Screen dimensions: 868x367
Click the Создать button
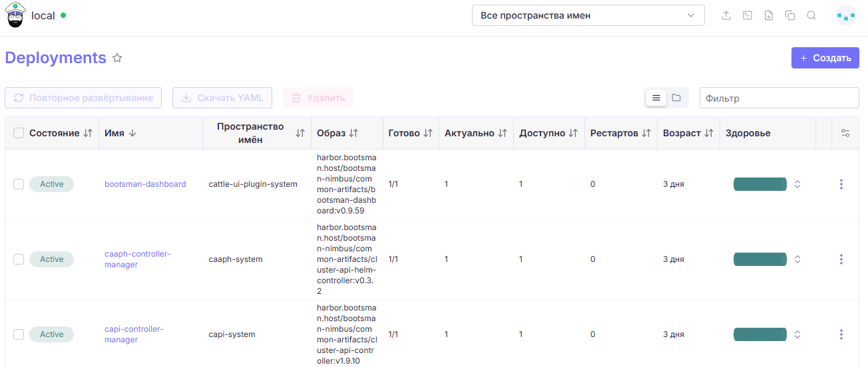(825, 58)
